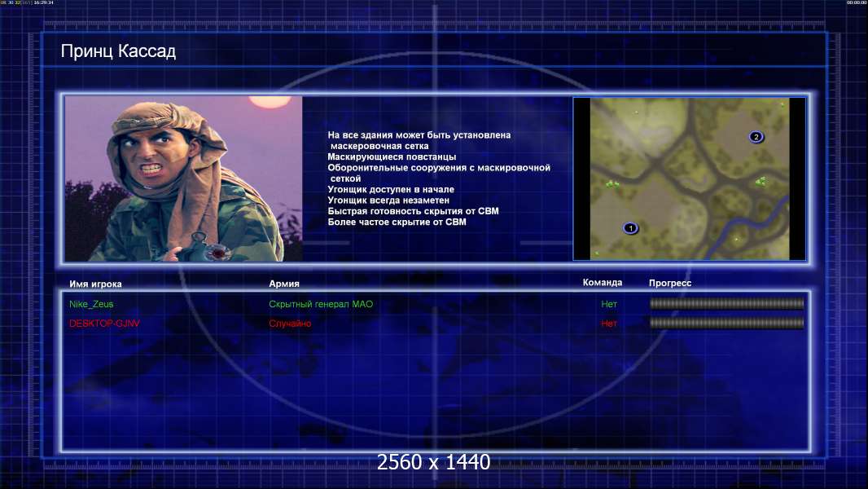Click Prince Kassad general portrait

tap(184, 178)
